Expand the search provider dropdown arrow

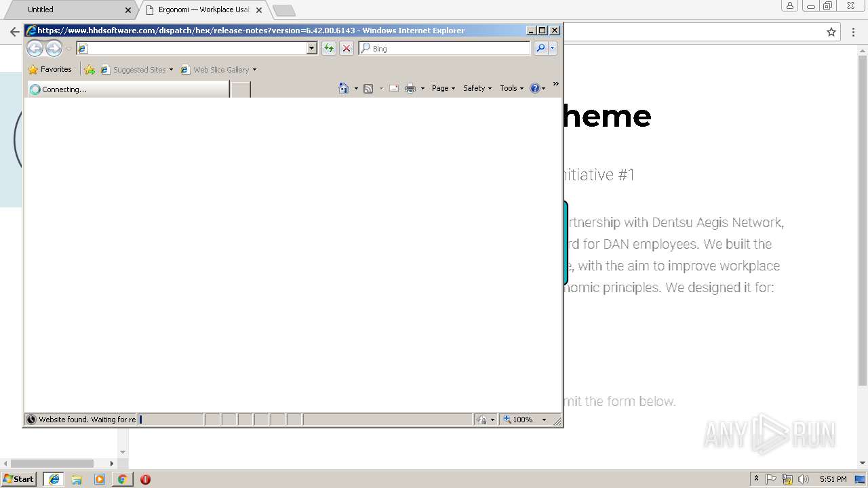553,48
